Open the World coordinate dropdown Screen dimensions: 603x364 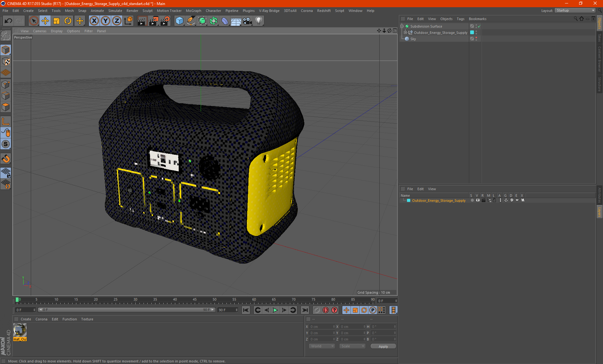pos(322,346)
